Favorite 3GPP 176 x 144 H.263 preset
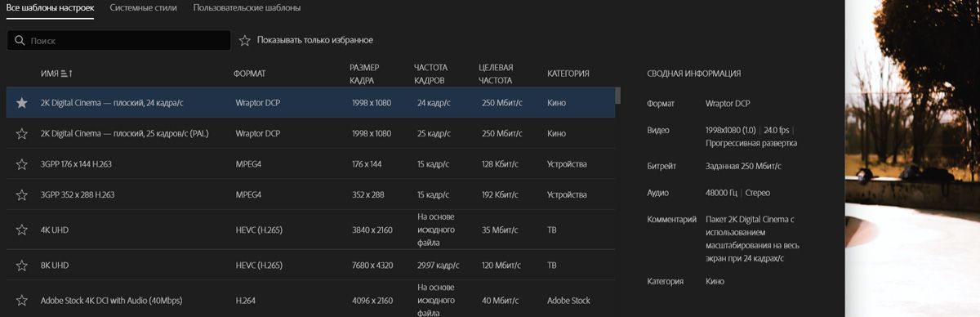Viewport: 980px width, 317px height. (x=22, y=164)
